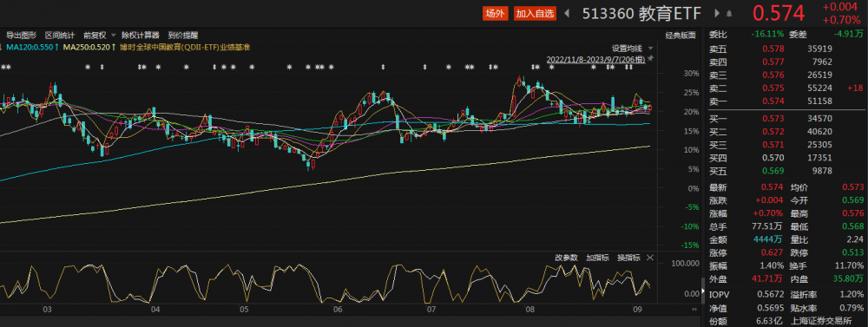The height and width of the screenshot is (327, 868).
Task: Click 换指标 to switch indicator
Action: [x=629, y=258]
